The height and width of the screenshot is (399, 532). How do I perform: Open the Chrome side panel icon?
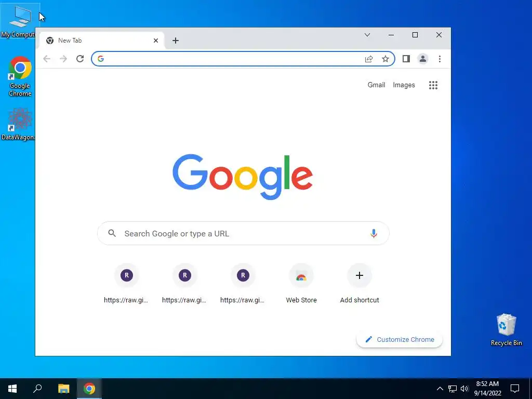406,59
